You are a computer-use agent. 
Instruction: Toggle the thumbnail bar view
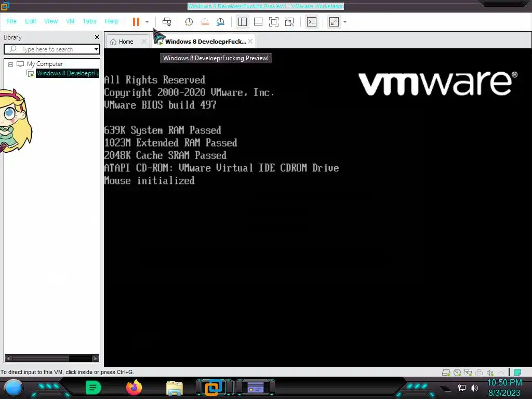click(258, 22)
